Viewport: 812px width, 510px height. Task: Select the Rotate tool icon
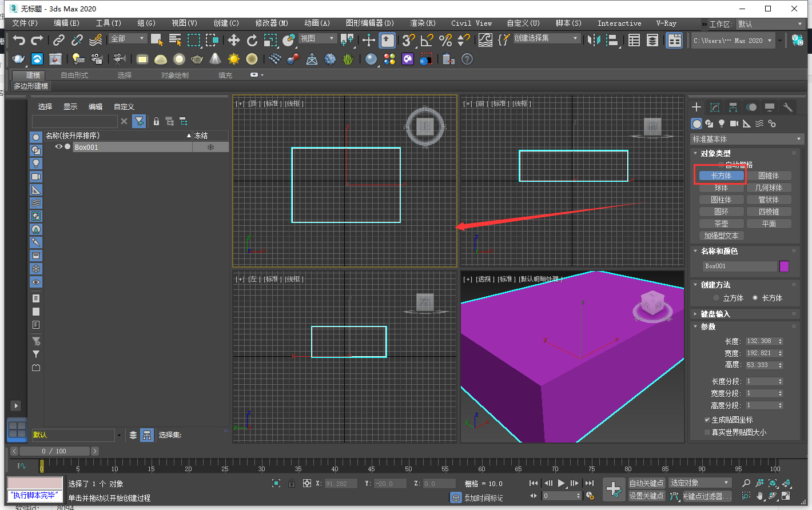coord(252,40)
